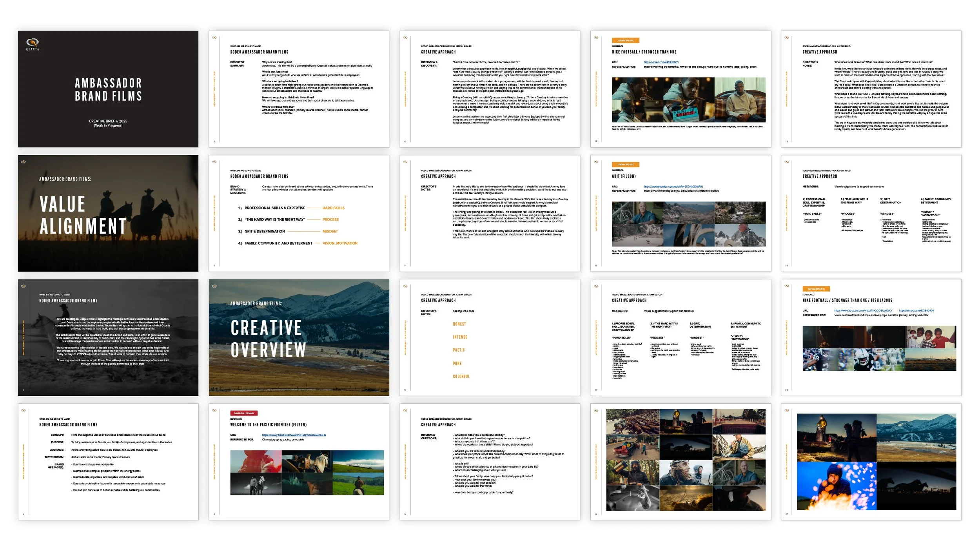Click the orange Kaycee Specific tag

[x=816, y=289]
